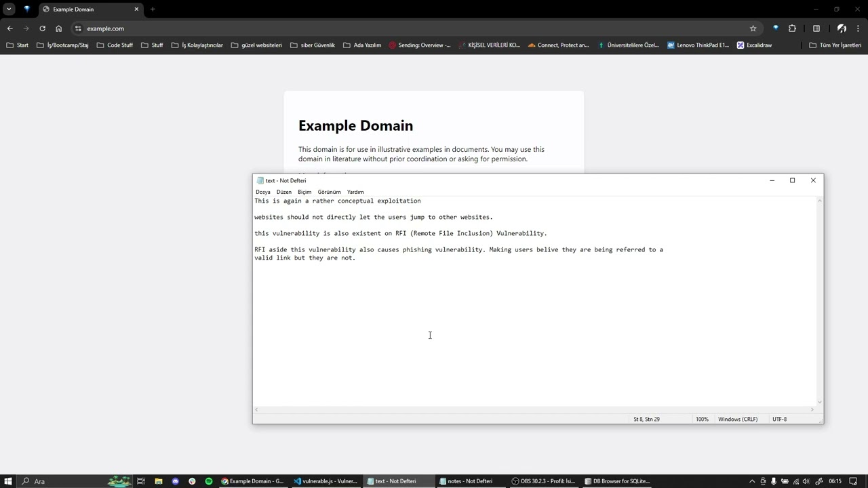
Task: Open the güzel websiteleri bookmark folder
Action: click(256, 45)
